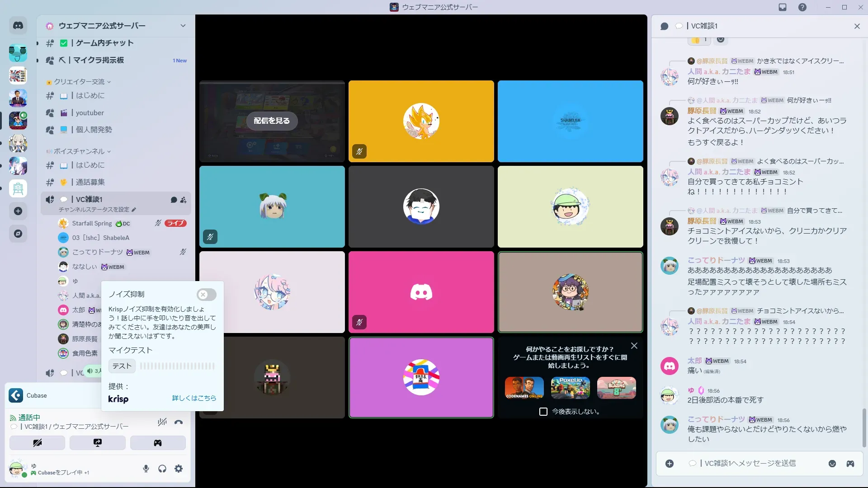The image size is (868, 488).
Task: Expand the ウェブマニア公式サーバー server menu
Action: click(x=183, y=26)
